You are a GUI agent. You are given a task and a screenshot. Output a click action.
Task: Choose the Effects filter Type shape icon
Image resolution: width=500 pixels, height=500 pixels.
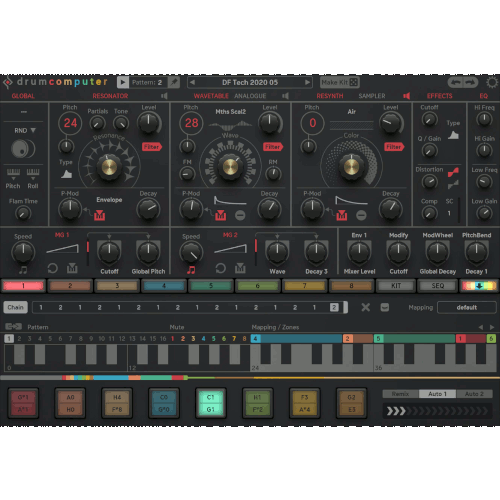(453, 135)
